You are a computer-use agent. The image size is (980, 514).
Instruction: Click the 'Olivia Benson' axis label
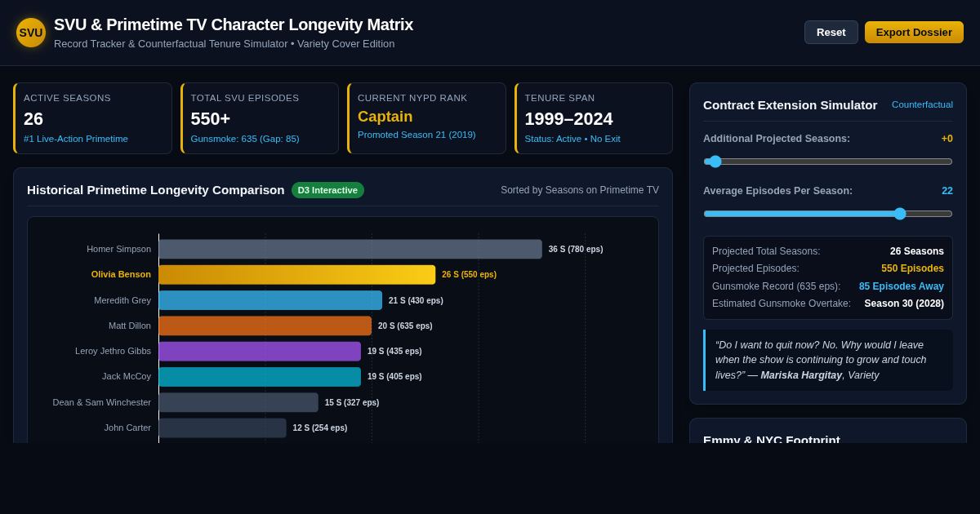[121, 274]
